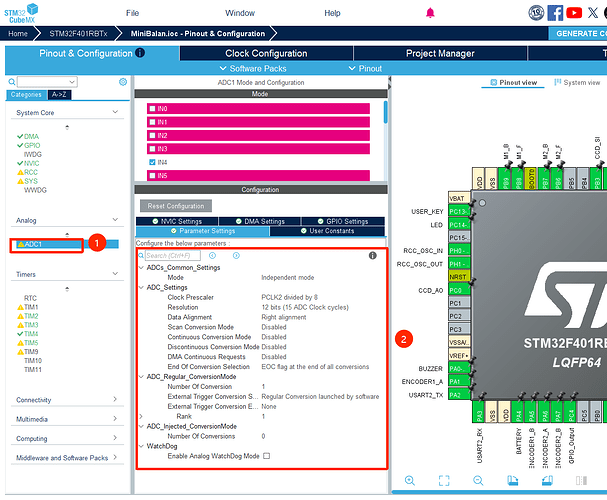Collapse the Timers category

(115, 274)
